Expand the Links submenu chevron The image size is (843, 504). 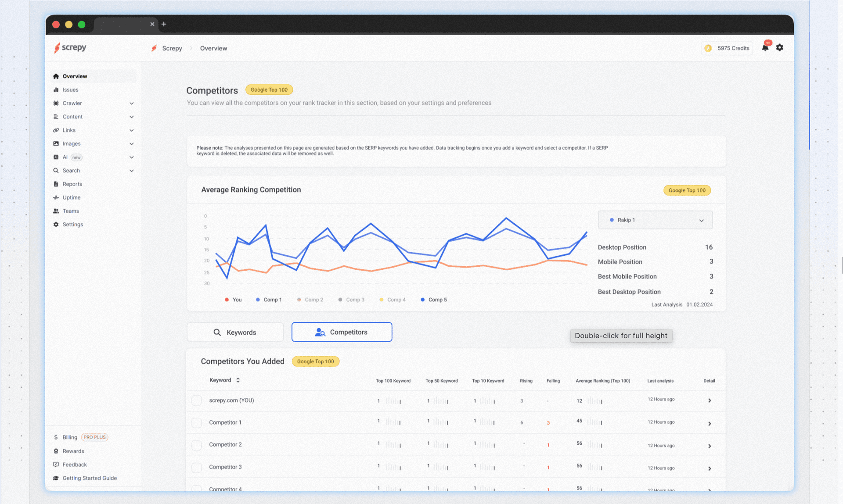tap(131, 130)
